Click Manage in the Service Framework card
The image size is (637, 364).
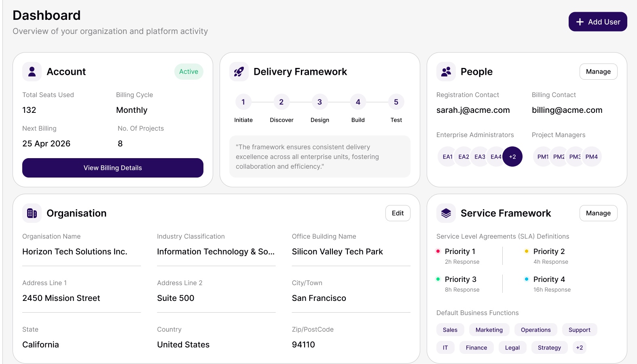pos(598,213)
